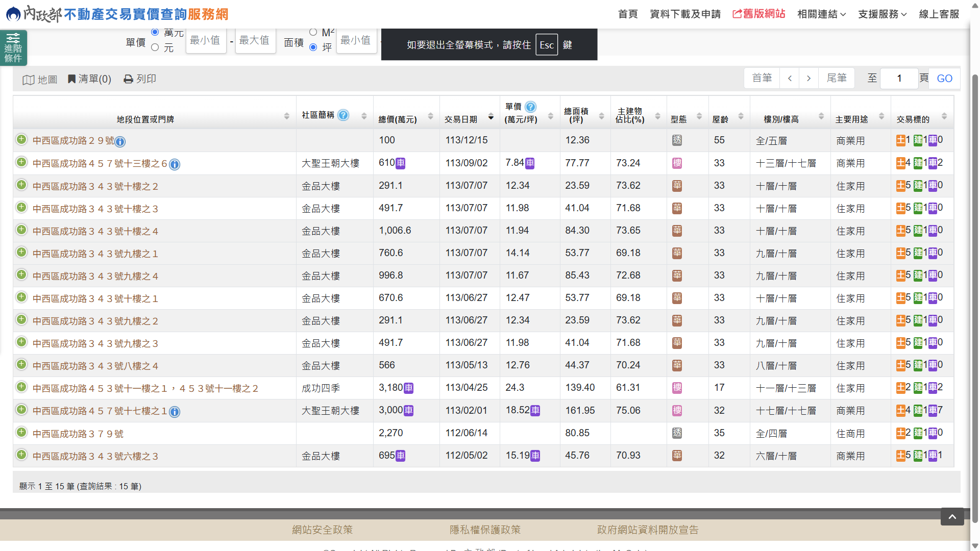Select the 元 unit price radio button

(155, 47)
